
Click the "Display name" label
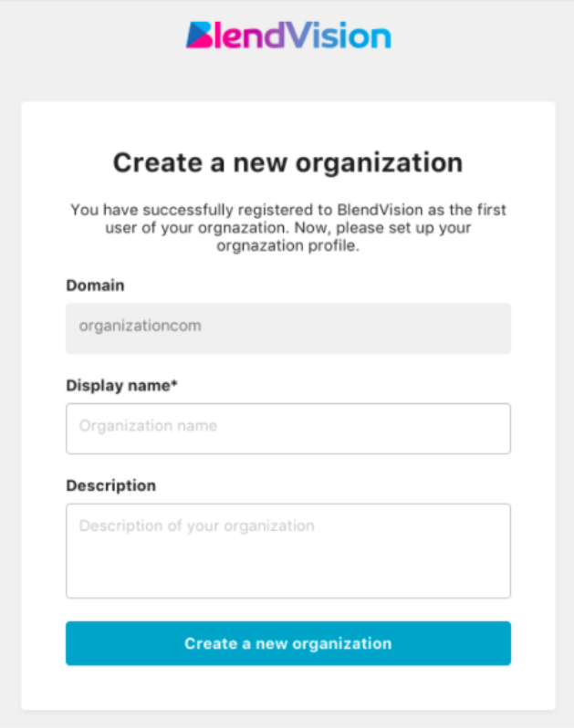(x=118, y=386)
